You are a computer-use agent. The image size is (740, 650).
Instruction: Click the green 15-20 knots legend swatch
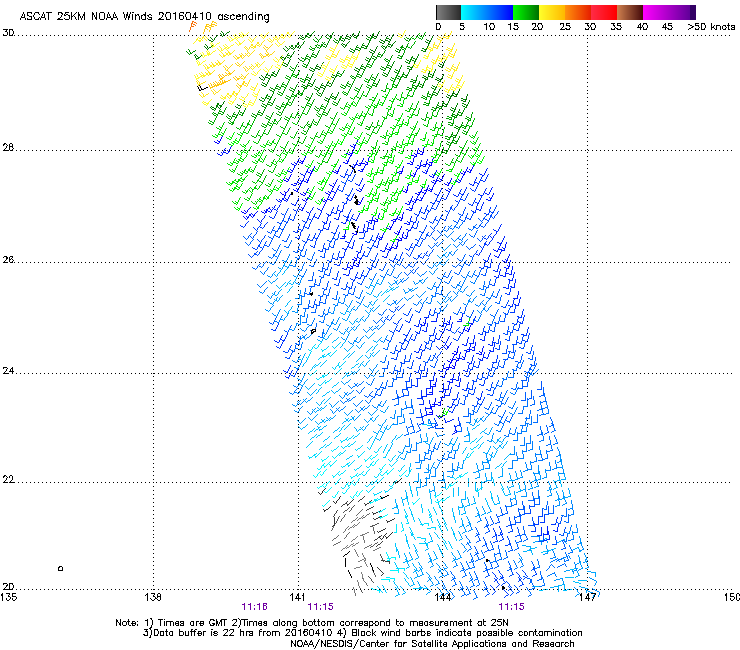(x=526, y=12)
